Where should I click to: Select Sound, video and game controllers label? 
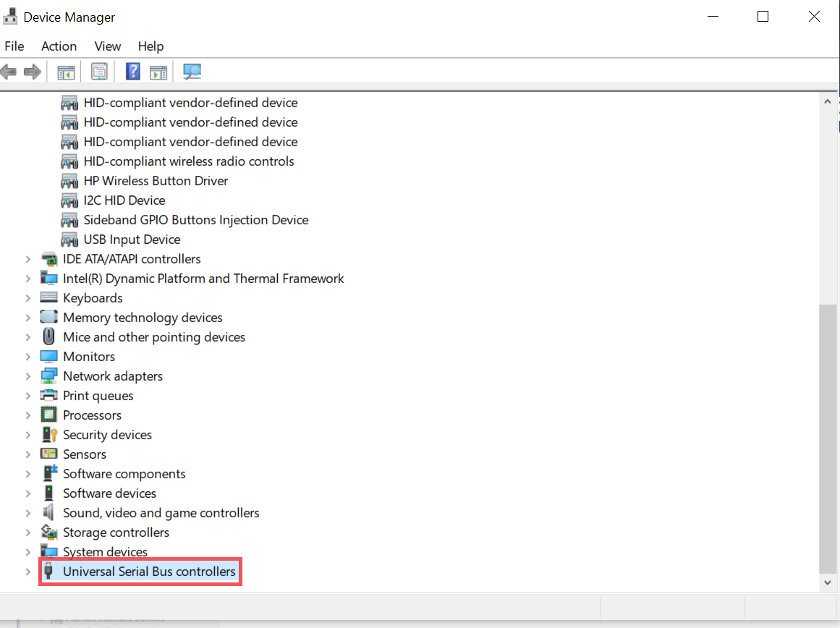[x=161, y=513]
